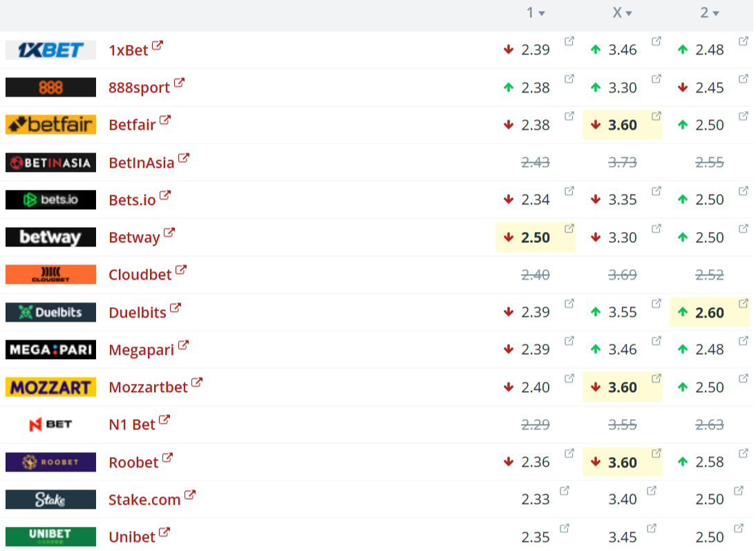Viewport: 756px width, 551px height.
Task: Click external link icon beside Betway name
Action: click(x=169, y=233)
